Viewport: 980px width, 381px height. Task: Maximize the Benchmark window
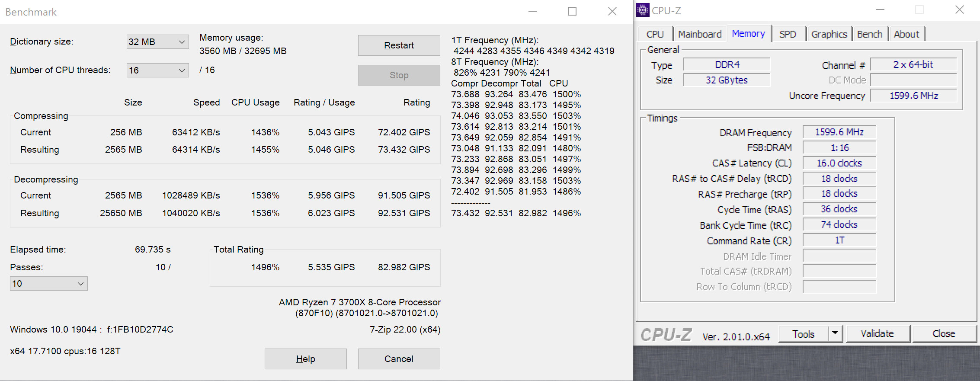click(572, 11)
